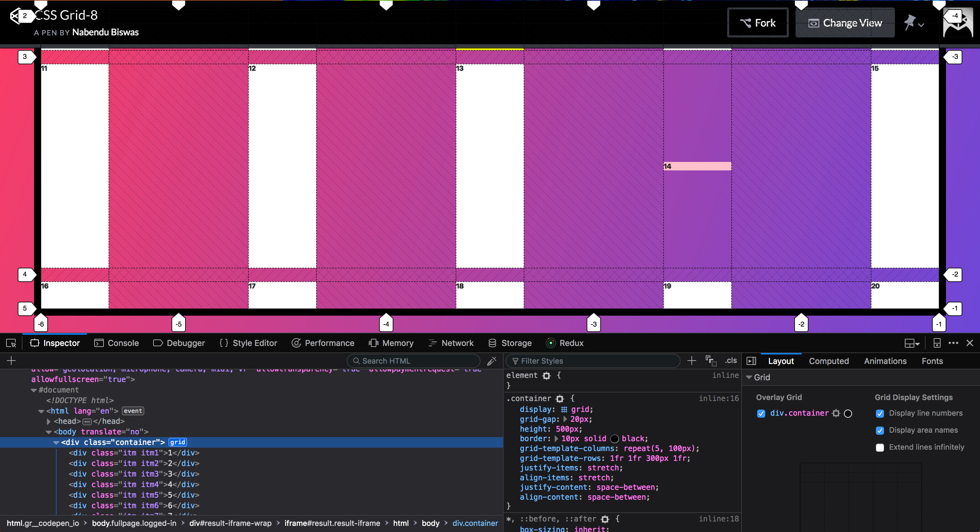Screen dimensions: 980x532
Task: Switch to the Debugger tab
Action: tap(179, 343)
